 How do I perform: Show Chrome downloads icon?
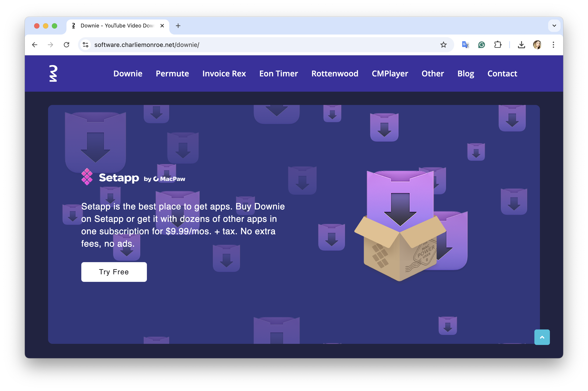click(521, 45)
